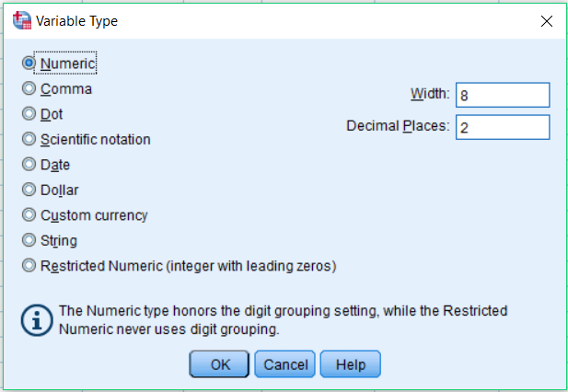Click the digit grouping information text
Viewport: 568px width, 392px height.
[283, 320]
